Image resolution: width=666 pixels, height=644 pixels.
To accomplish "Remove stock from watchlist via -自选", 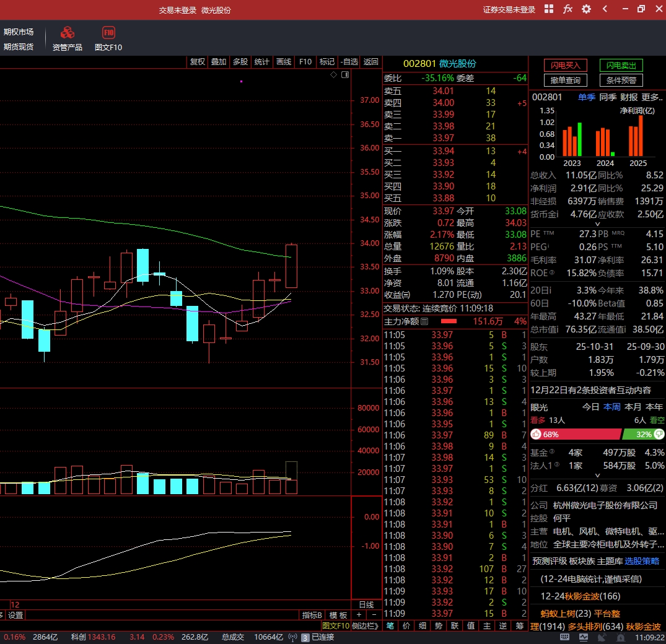I will 349,62.
